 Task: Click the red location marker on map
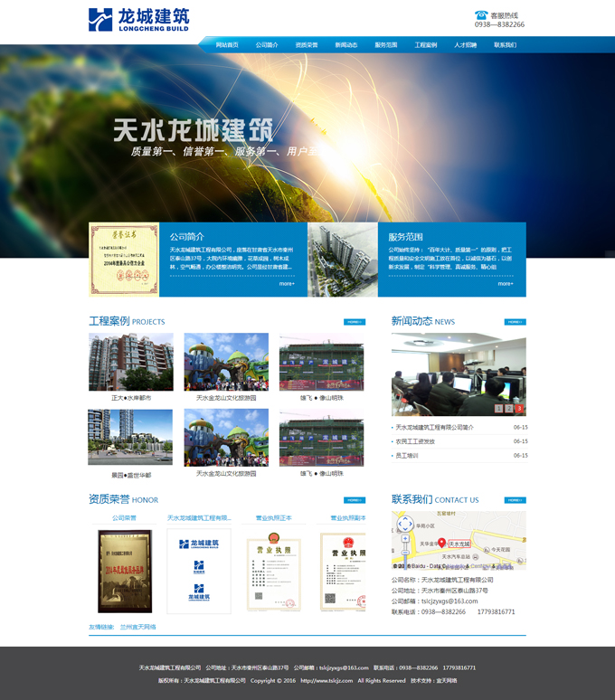tap(440, 543)
